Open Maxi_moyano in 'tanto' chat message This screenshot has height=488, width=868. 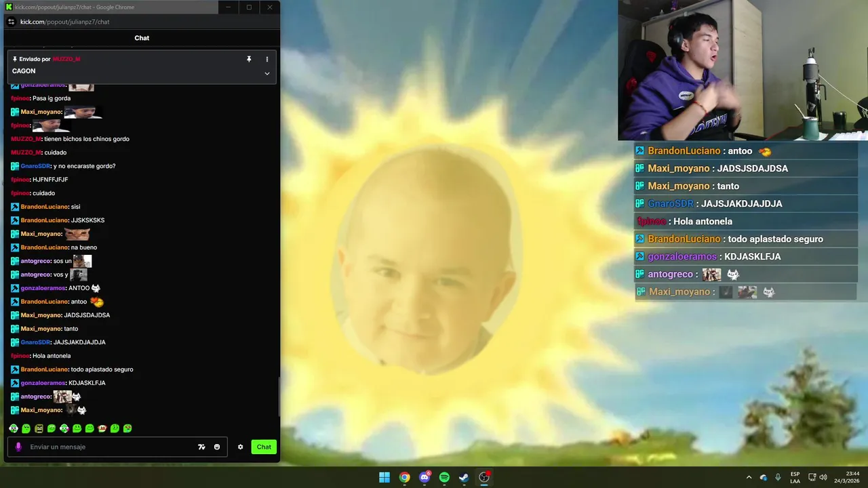[41, 329]
